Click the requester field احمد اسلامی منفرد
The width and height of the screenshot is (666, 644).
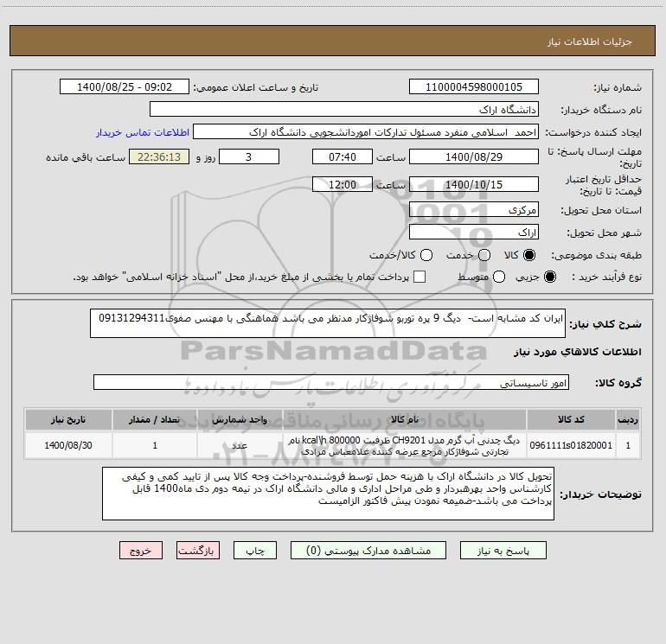pos(366,132)
